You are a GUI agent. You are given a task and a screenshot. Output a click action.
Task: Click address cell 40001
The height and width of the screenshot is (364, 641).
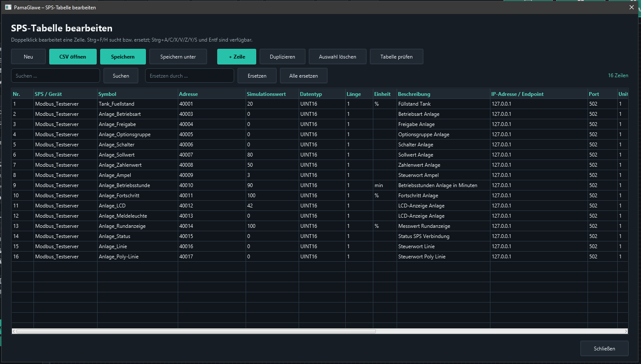(212, 104)
